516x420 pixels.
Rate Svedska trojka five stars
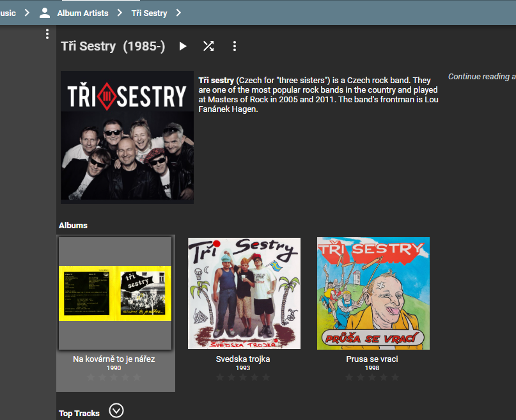pos(266,378)
